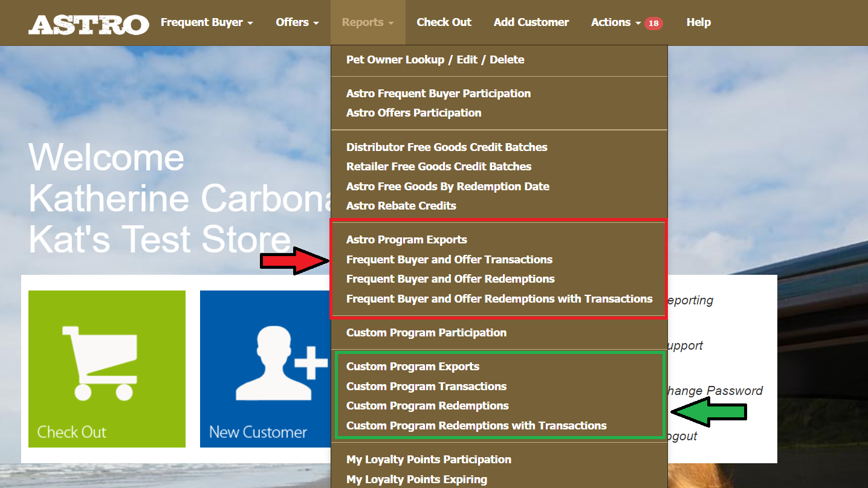Screen dimensions: 868x488
Task: Open the Help page link
Action: [698, 22]
